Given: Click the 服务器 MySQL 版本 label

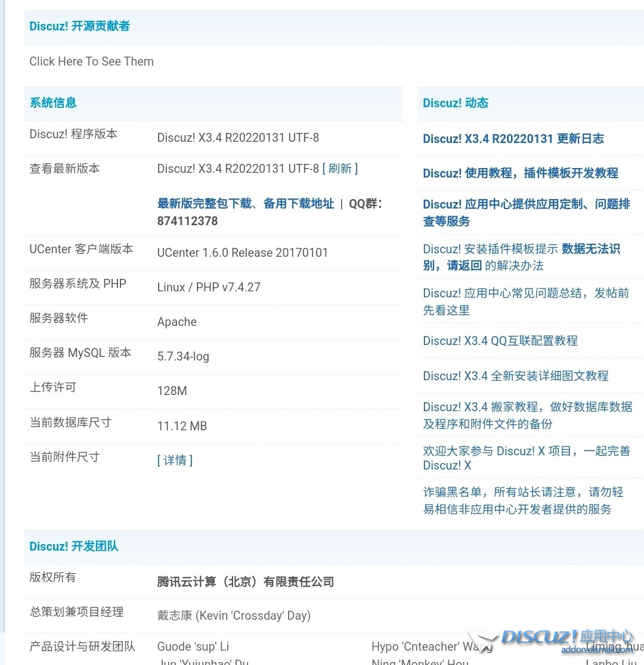Looking at the screenshot, I should point(80,352).
